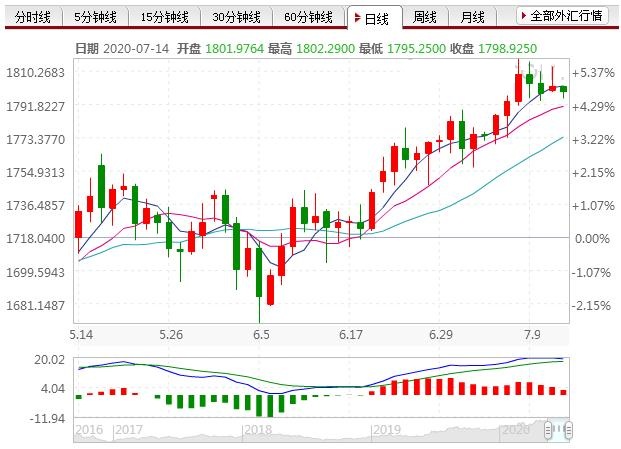Show the 30分钟线 chart
Viewport: 621px width, 449px height.
tap(236, 17)
